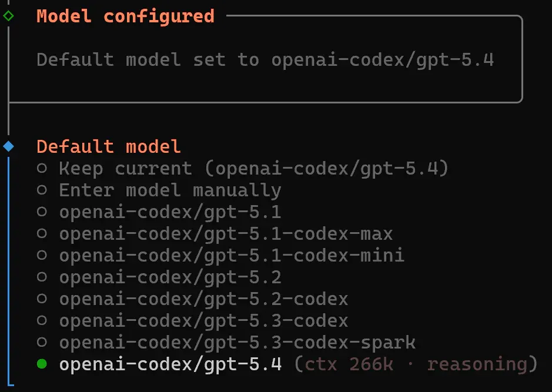Pick openai-codex/gpt-5.3-codex-spark option text
The width and height of the screenshot is (552, 392).
(x=237, y=343)
